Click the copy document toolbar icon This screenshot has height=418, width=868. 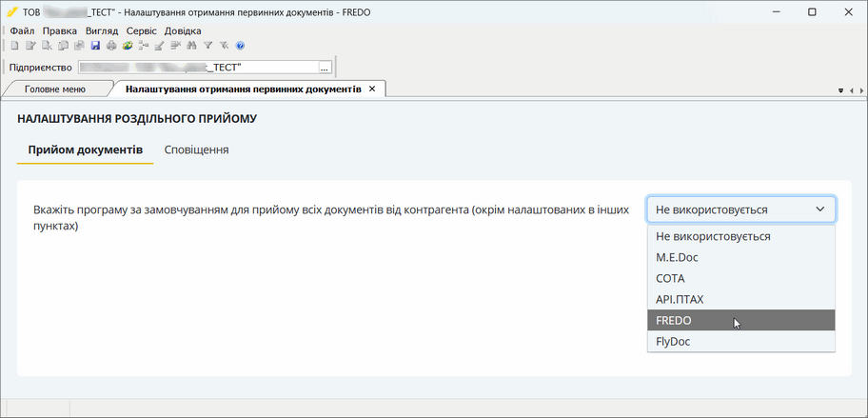pos(63,46)
